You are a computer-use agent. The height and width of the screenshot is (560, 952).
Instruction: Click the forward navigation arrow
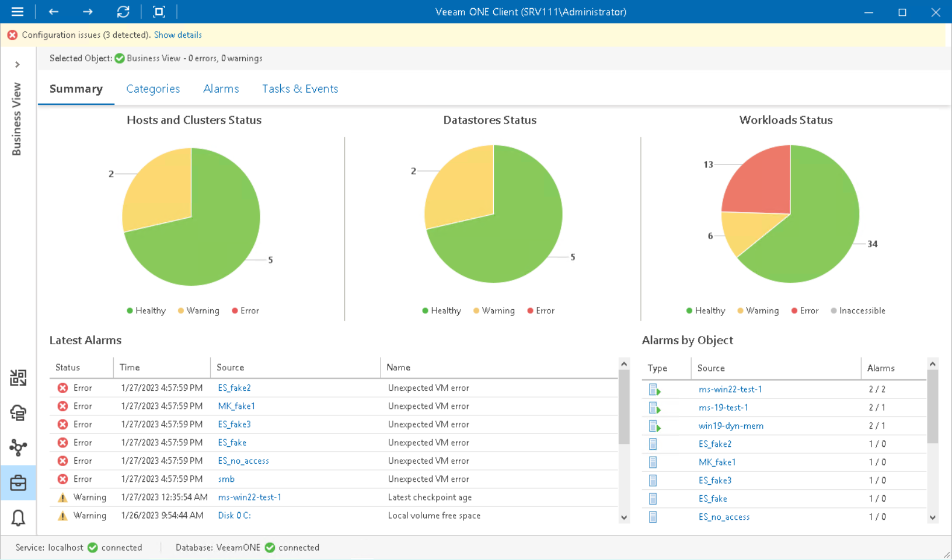click(x=88, y=12)
